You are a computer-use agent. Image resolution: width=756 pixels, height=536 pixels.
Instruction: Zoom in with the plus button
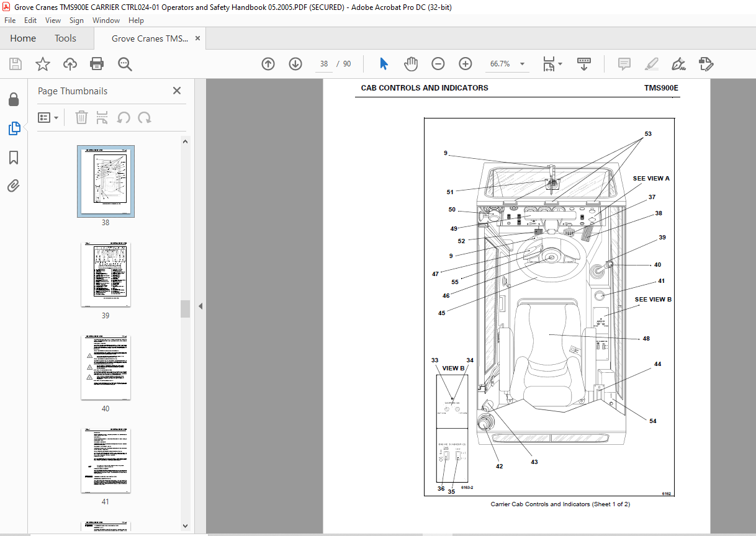click(x=466, y=64)
